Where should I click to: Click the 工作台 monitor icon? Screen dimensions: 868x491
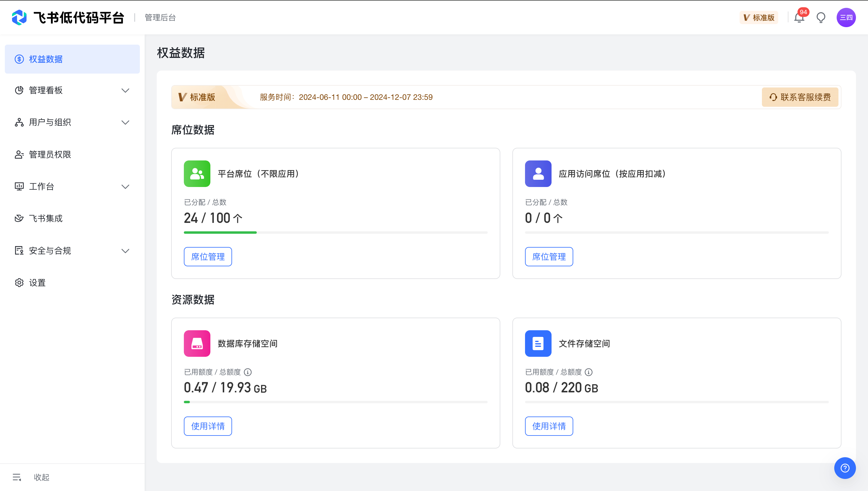pyautogui.click(x=19, y=186)
